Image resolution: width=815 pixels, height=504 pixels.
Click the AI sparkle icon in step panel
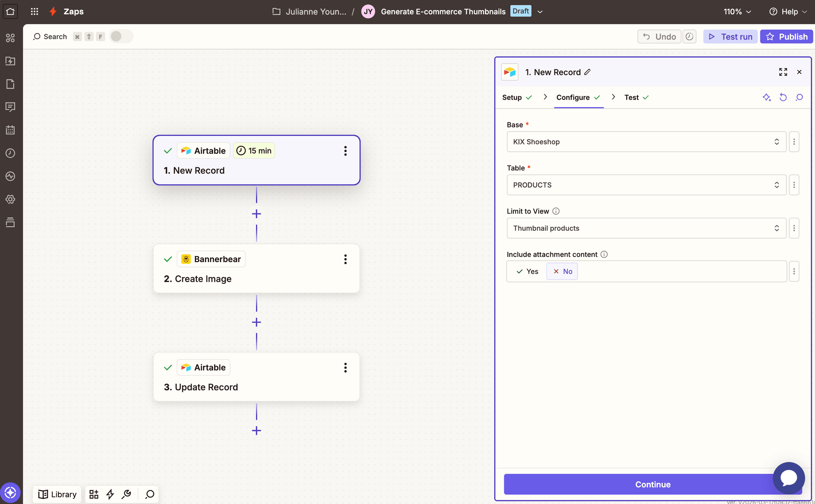click(x=767, y=97)
